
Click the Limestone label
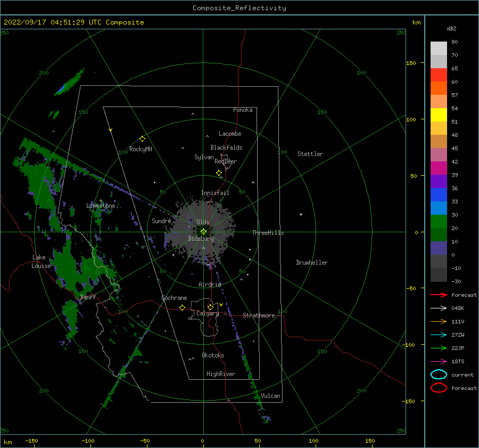coord(101,206)
